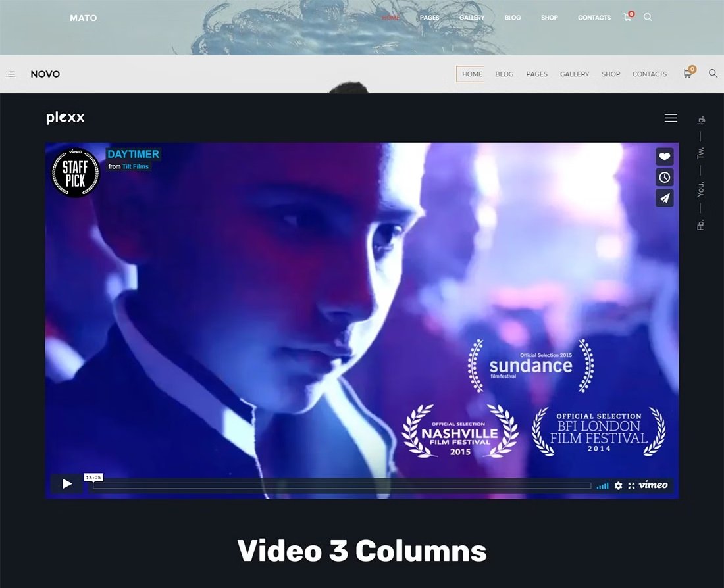Open the NOVO sidebar list menu icon
Viewport: 724px width, 588px height.
click(x=11, y=74)
